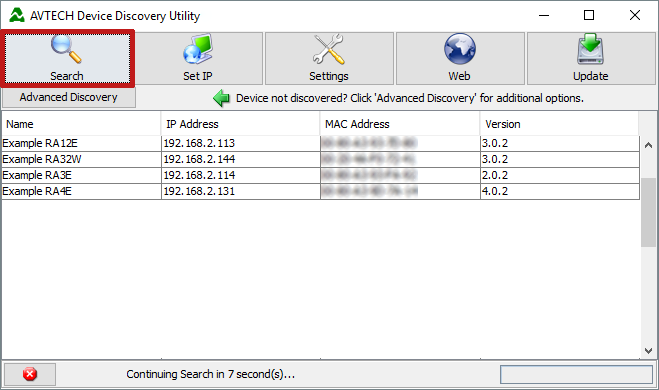Open the Set IP tool
This screenshot has width=659, height=390.
198,58
